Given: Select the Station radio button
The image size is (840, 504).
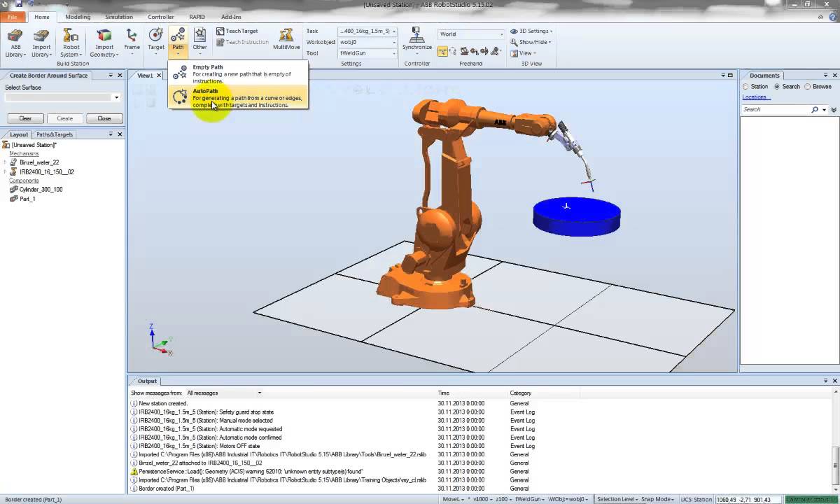Looking at the screenshot, I should coord(746,87).
